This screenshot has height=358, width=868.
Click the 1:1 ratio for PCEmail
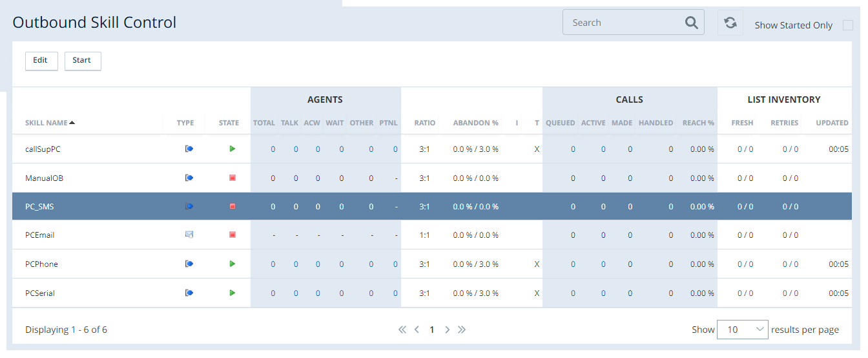tap(424, 235)
